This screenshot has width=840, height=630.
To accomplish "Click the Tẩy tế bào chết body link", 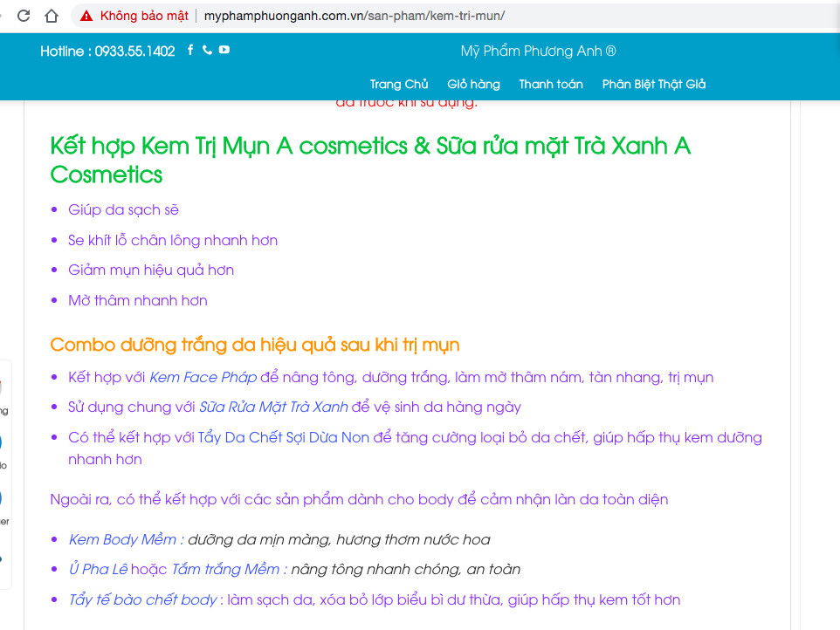I will 143,600.
